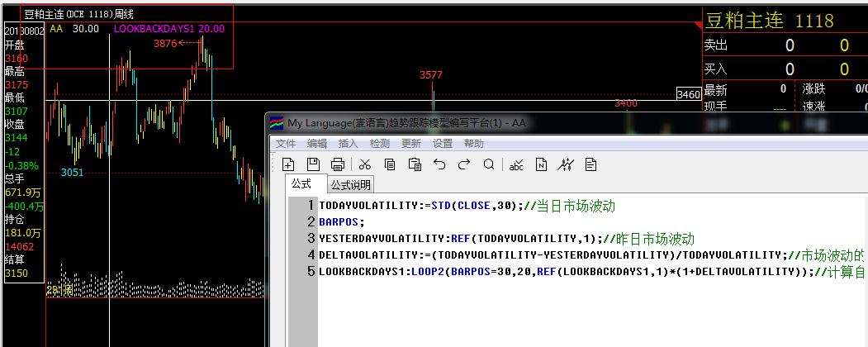Undo the last edit with the undo arrow
This screenshot has height=347, width=868.
(439, 164)
